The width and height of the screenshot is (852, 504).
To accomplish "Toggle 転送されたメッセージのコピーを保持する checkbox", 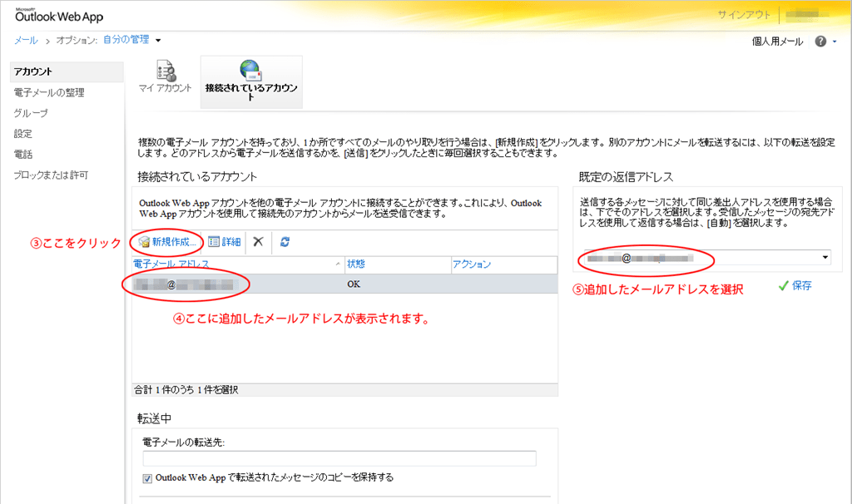I will tap(147, 478).
